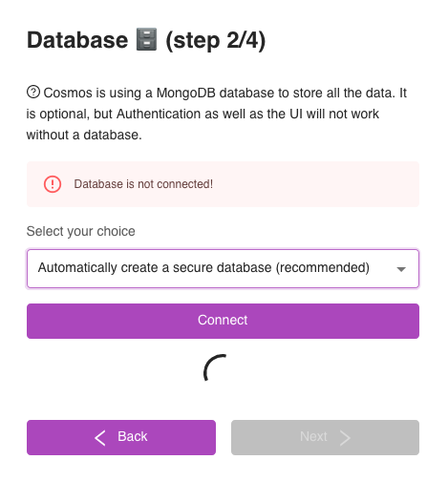This screenshot has height=481, width=448.
Task: Click the 'Database' heading title
Action: pos(77,40)
